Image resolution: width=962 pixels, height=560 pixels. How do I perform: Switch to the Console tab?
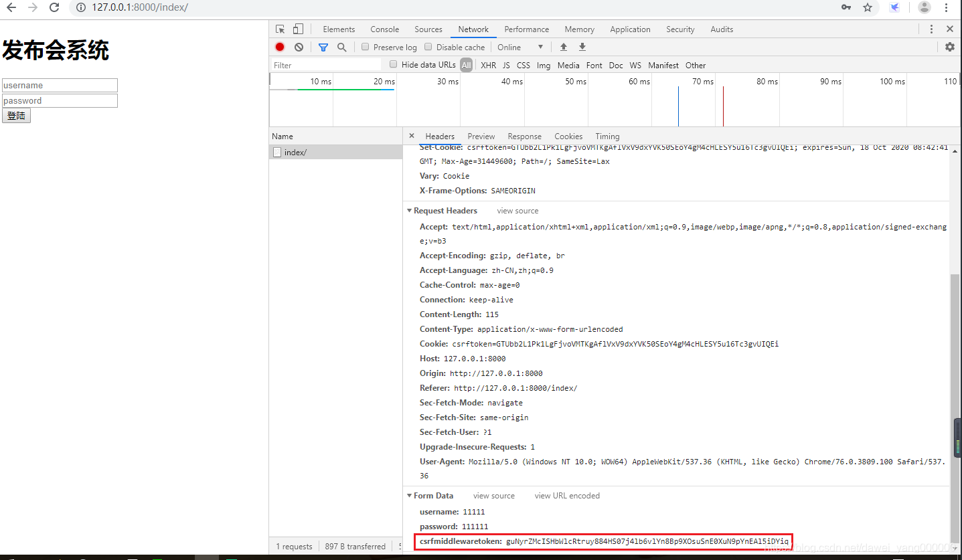(385, 29)
